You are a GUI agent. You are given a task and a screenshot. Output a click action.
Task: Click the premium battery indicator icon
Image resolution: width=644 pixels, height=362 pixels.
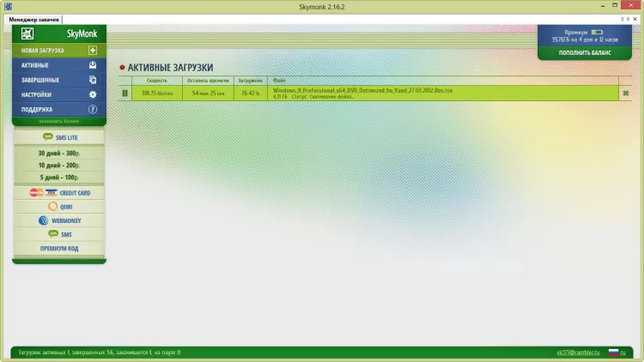597,32
